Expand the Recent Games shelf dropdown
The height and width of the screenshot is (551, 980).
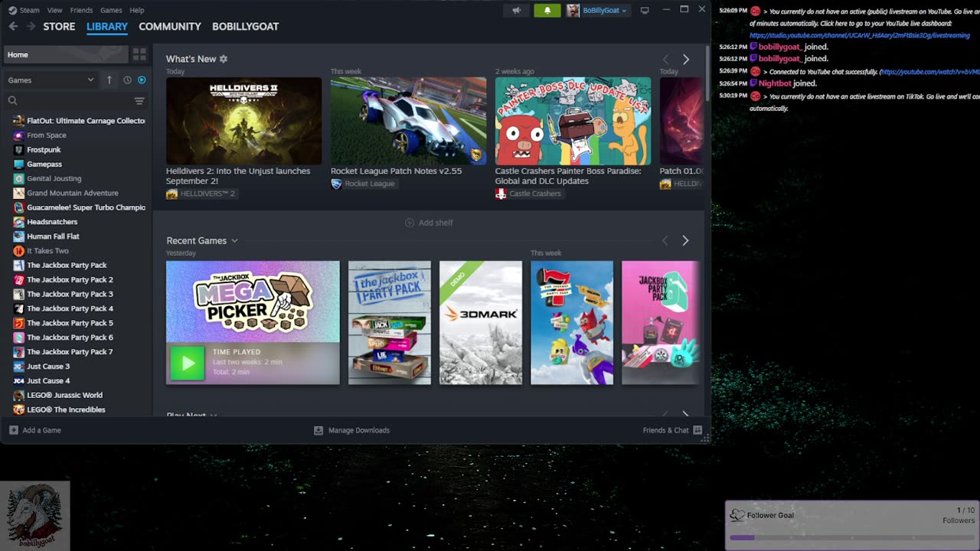pos(234,240)
